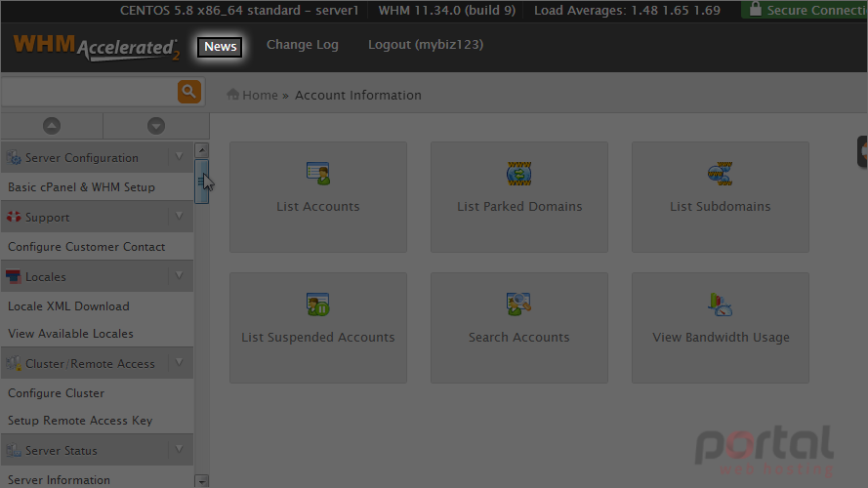Click the WHM Accelerated logo
The width and height of the screenshot is (868, 488).
tap(97, 48)
